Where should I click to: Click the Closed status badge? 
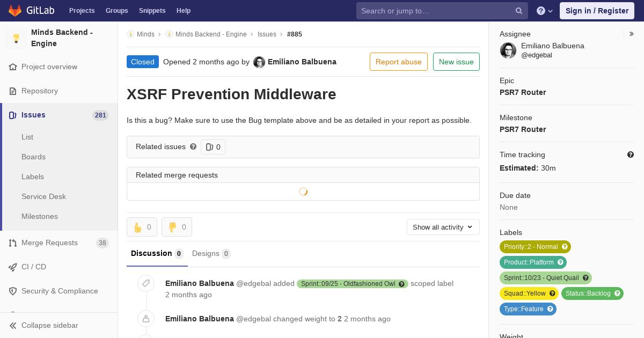coord(143,62)
